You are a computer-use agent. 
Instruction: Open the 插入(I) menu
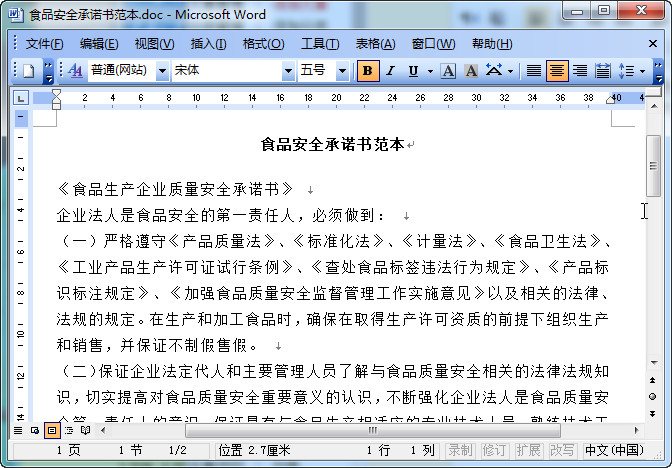point(208,44)
